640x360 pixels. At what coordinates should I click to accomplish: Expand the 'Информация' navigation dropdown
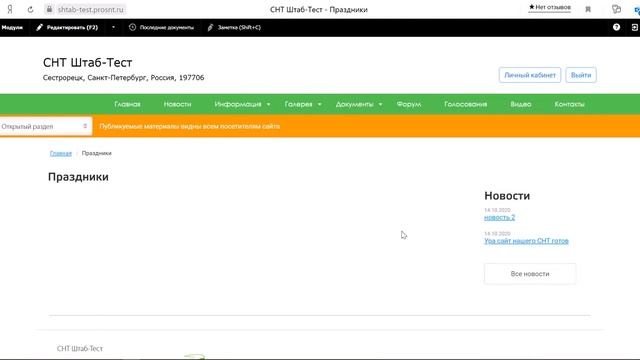tap(242, 104)
